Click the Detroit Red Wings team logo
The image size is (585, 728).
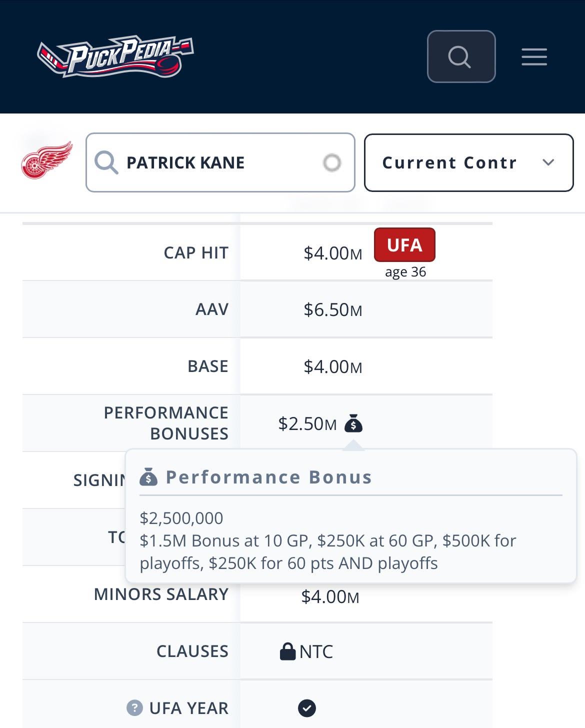tap(47, 160)
